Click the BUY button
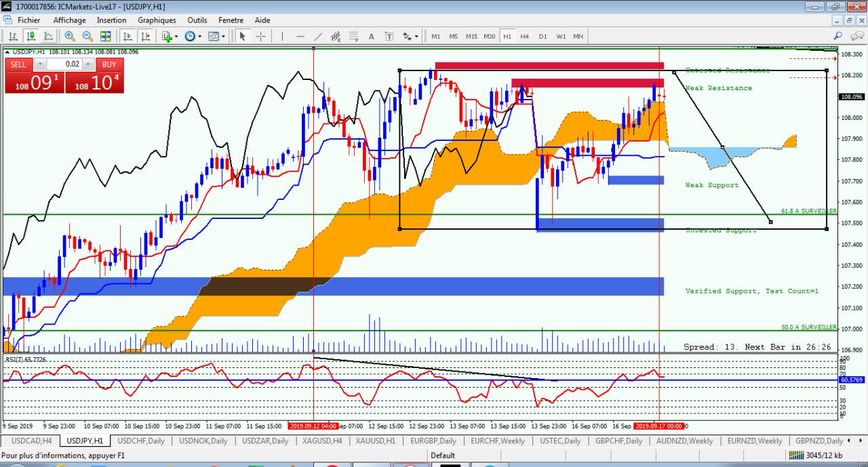Viewport: 868px width, 467px height. [109, 64]
